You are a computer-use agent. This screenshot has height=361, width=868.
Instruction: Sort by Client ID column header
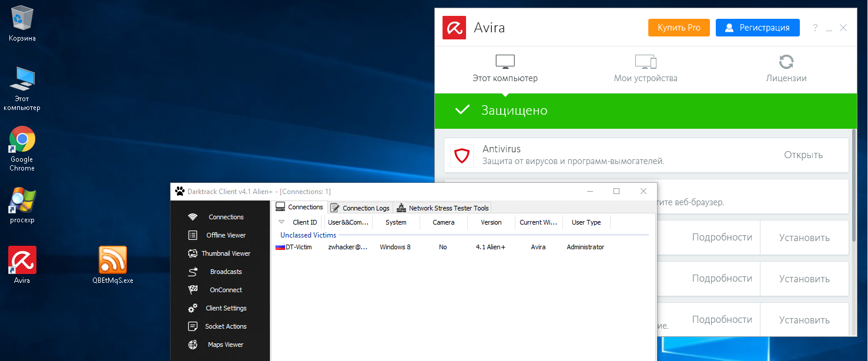304,222
